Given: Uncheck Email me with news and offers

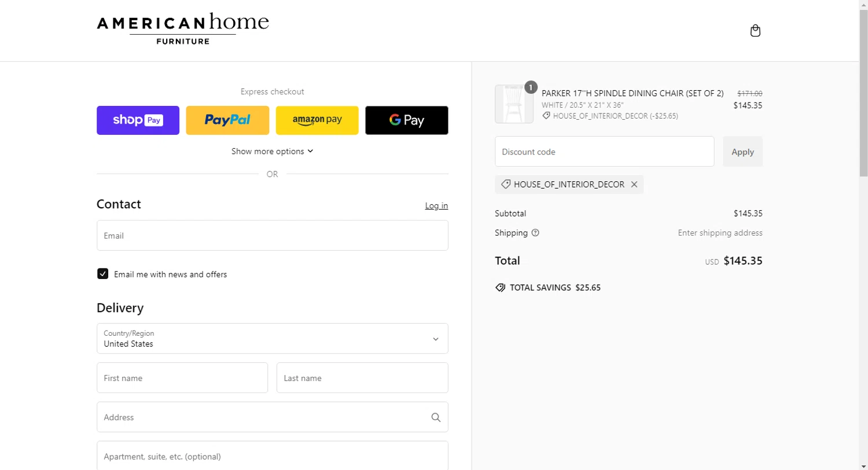Looking at the screenshot, I should coord(103,274).
